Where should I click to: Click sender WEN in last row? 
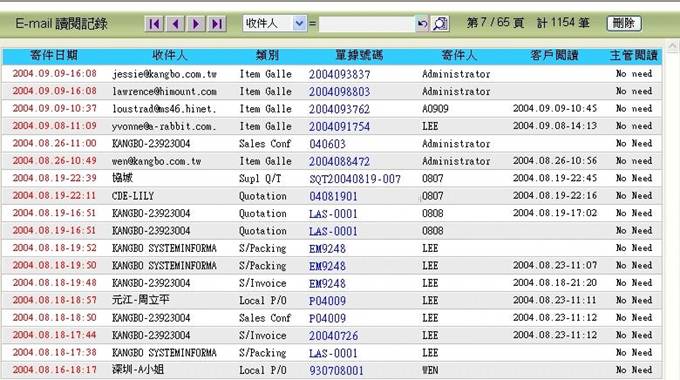coord(430,370)
